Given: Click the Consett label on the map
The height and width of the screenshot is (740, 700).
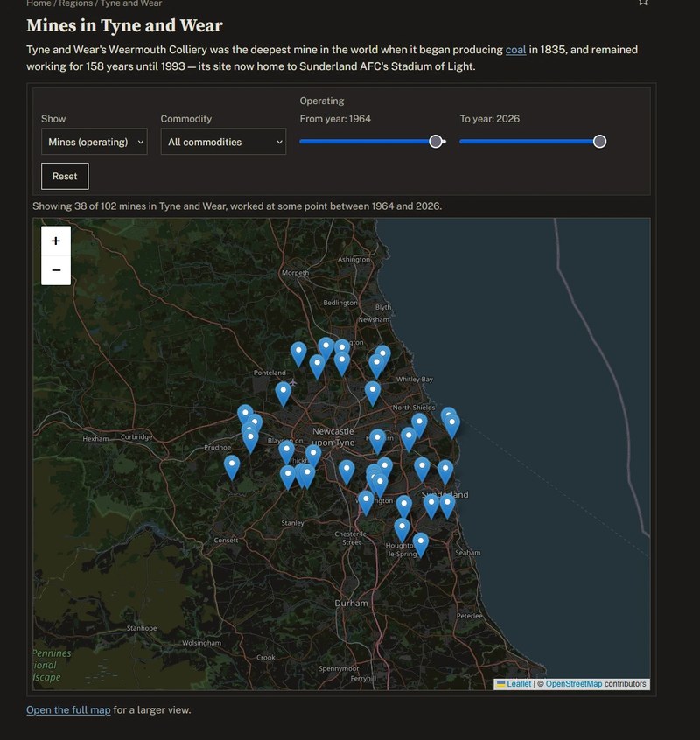Looking at the screenshot, I should [x=226, y=540].
